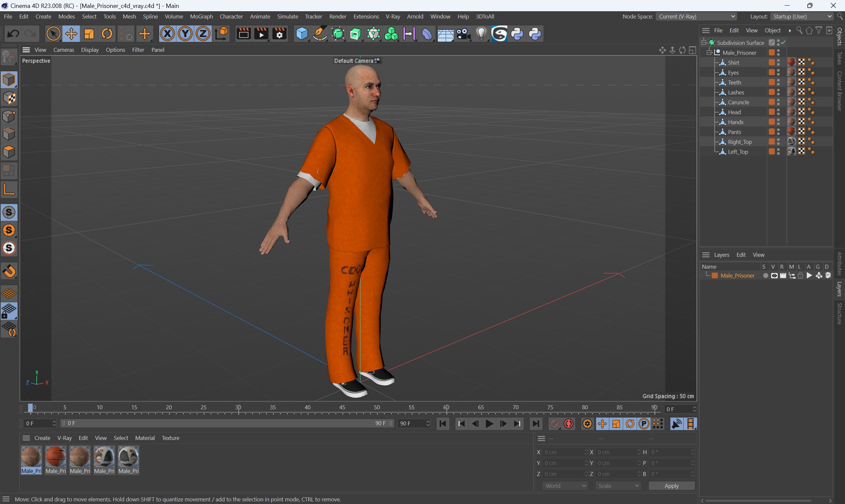The height and width of the screenshot is (504, 845).
Task: Collapse Male_Prisoner object tree node
Action: [x=709, y=52]
